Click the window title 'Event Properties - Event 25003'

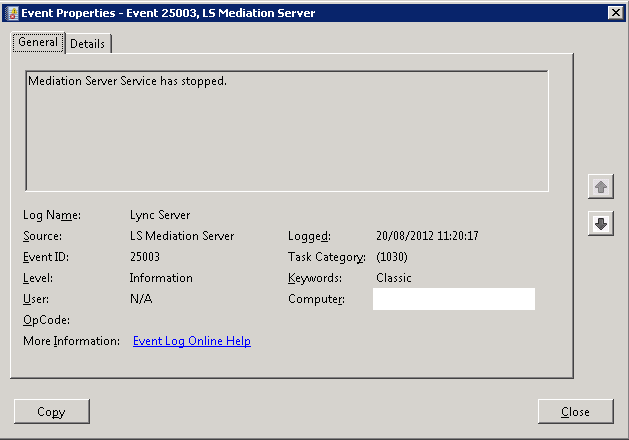click(x=168, y=13)
